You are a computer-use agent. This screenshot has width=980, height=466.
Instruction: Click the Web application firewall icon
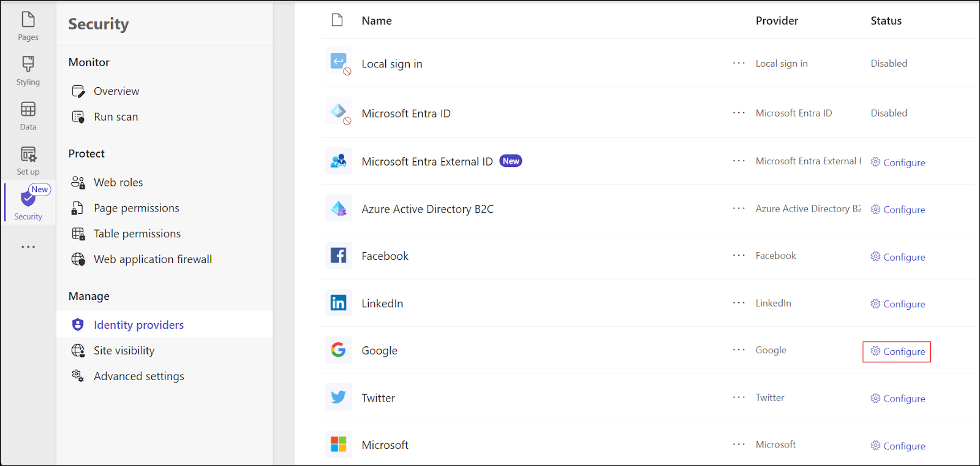(78, 259)
